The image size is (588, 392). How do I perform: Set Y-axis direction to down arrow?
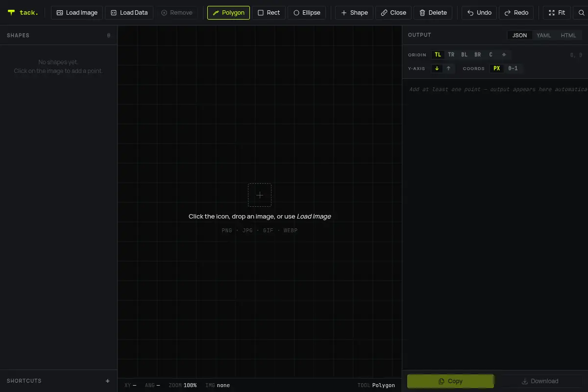coord(437,69)
